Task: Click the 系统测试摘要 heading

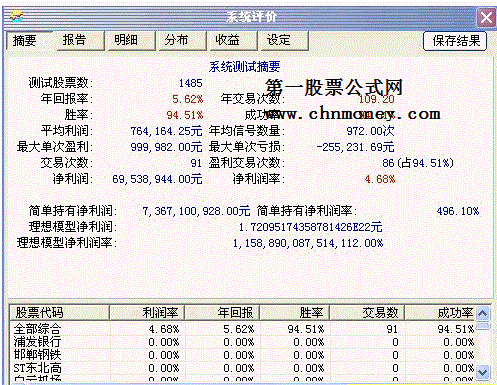Action: (x=244, y=67)
